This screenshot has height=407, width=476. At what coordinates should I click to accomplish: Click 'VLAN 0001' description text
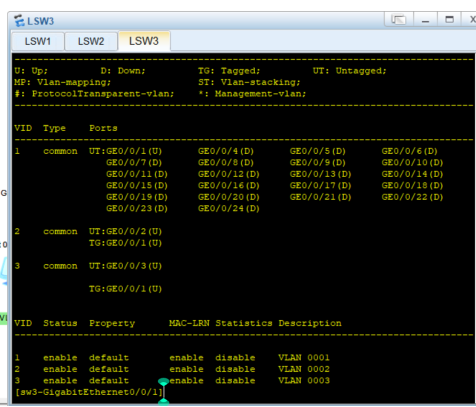tap(304, 358)
